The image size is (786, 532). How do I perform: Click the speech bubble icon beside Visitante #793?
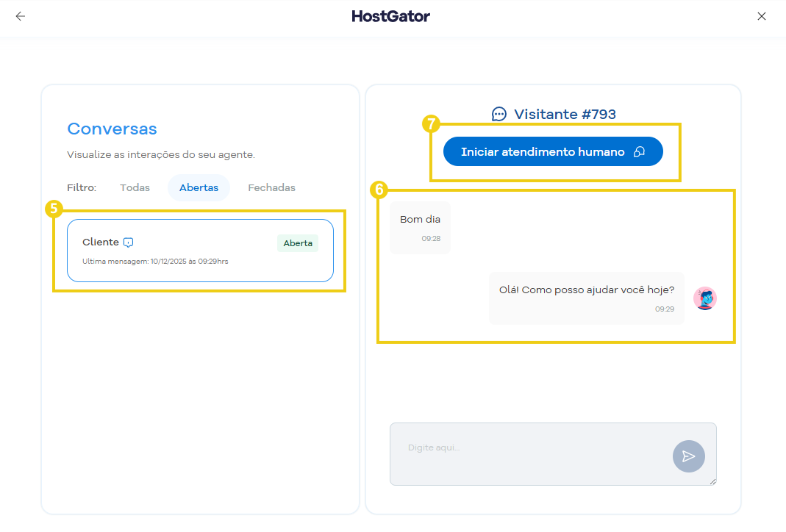499,114
